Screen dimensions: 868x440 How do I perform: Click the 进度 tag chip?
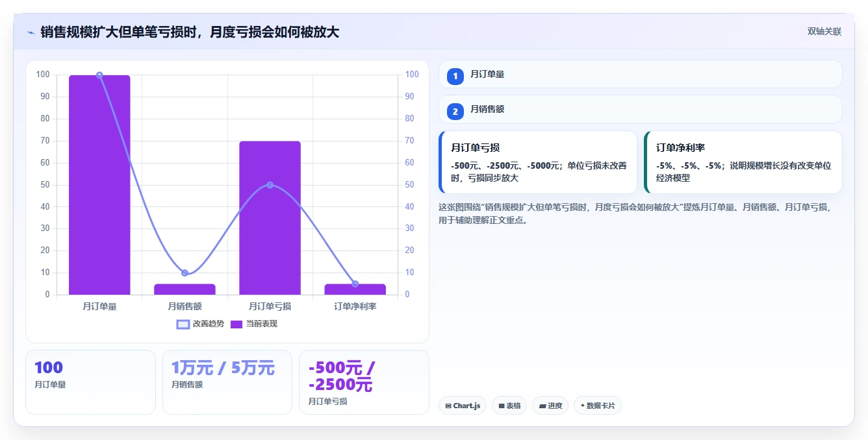tap(550, 406)
